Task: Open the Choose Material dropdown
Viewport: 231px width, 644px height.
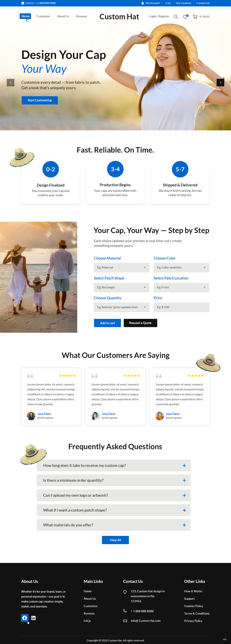Action: point(121,267)
